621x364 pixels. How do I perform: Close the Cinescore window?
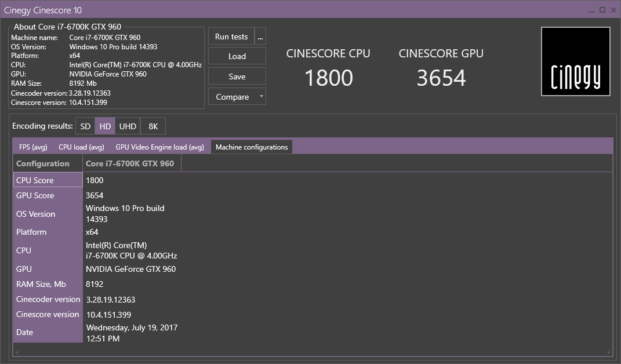[x=613, y=10]
